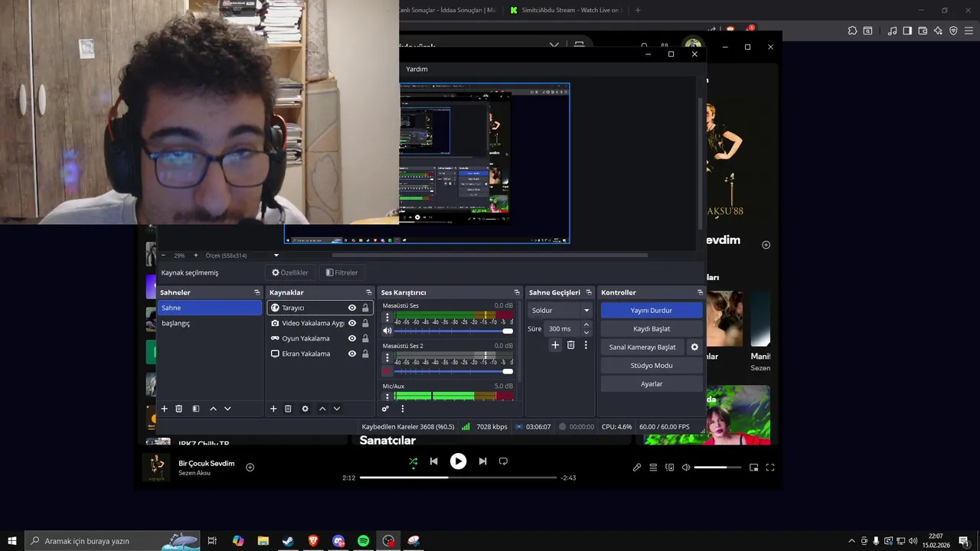Open the Brave Leo AI sparkle icon in the browser toolbar
The image size is (980, 551).
click(x=938, y=31)
